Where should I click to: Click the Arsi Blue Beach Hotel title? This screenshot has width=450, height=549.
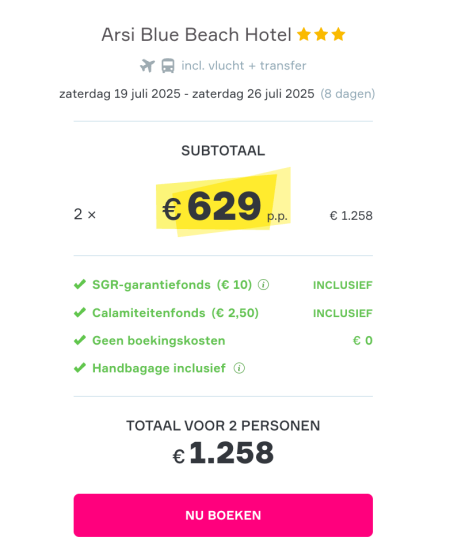click(x=196, y=35)
